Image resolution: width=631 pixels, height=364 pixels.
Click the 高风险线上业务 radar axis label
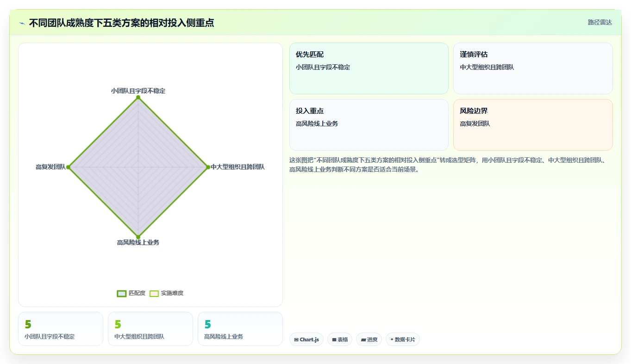[x=138, y=242]
